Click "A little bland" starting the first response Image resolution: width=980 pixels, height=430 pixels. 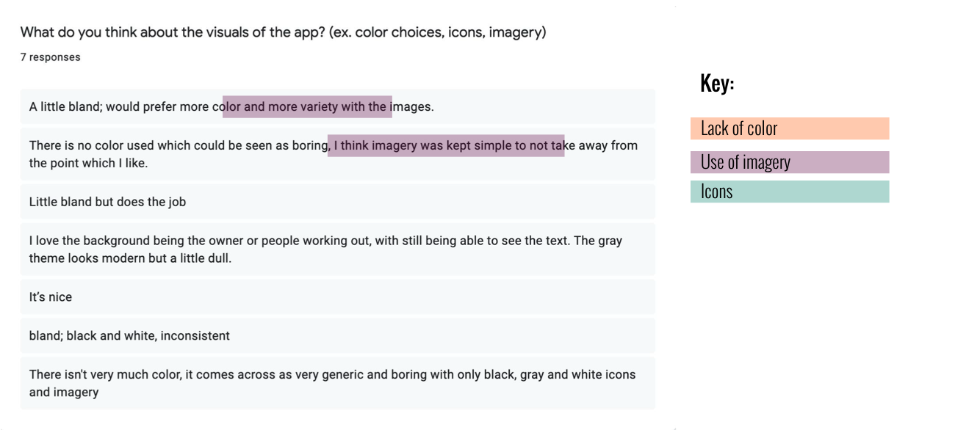[65, 107]
